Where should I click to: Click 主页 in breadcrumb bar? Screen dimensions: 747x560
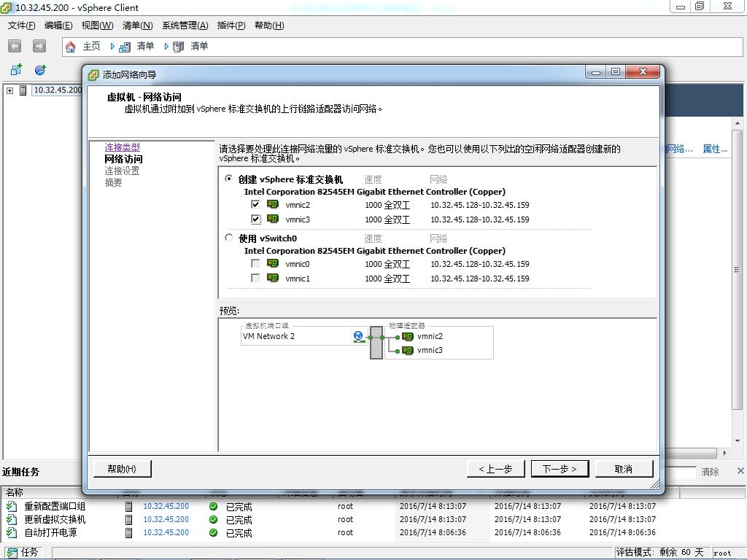91,46
